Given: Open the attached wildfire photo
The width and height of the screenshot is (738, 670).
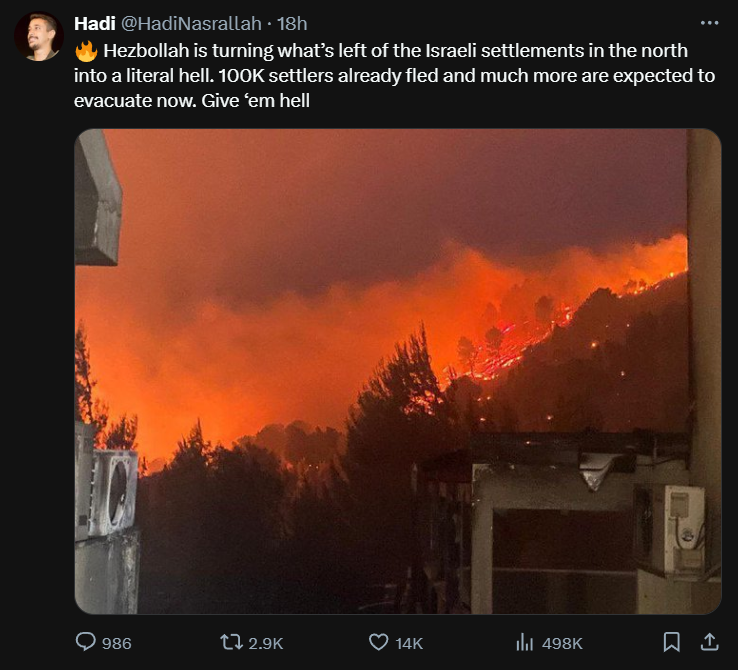Looking at the screenshot, I should (x=398, y=370).
